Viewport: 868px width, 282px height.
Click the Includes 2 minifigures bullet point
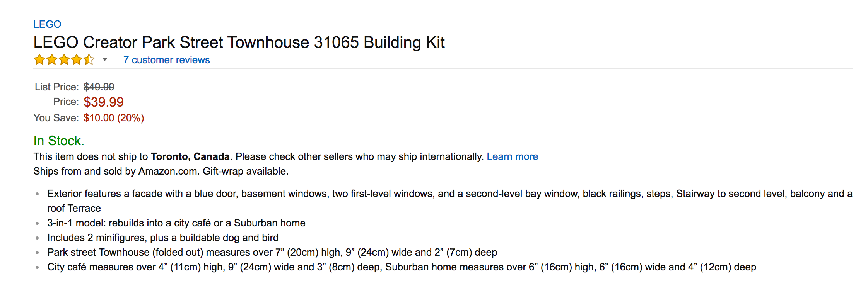coord(162,238)
